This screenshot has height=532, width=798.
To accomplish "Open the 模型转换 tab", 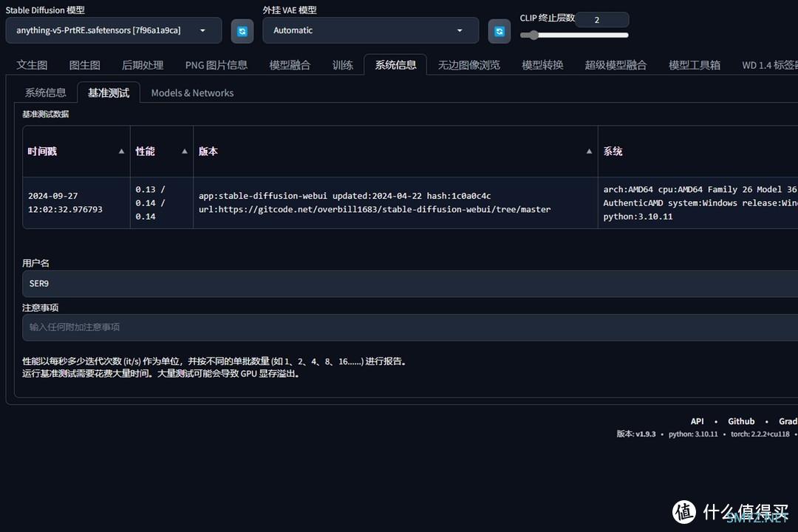I will pos(542,65).
